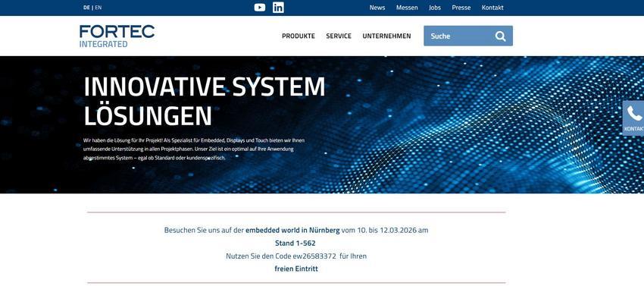
Task: Click the 'Wir haben die Lösung' paragraph
Action: pyautogui.click(x=194, y=149)
